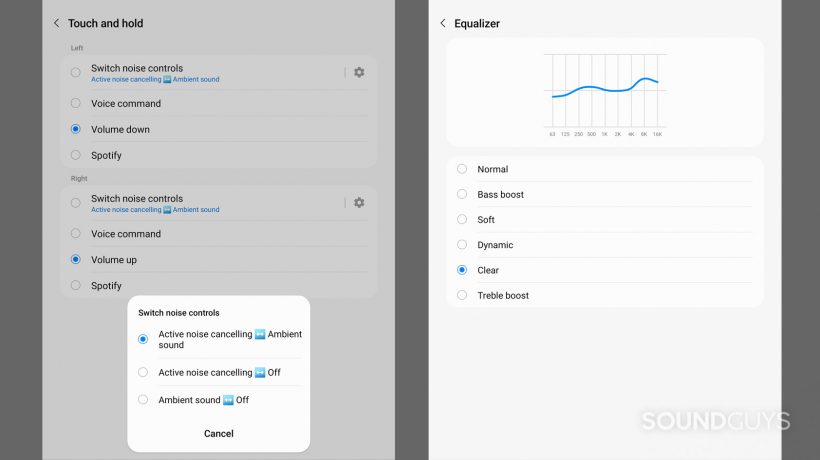820x460 pixels.
Task: Select Ambient sound to Off option
Action: coord(143,400)
